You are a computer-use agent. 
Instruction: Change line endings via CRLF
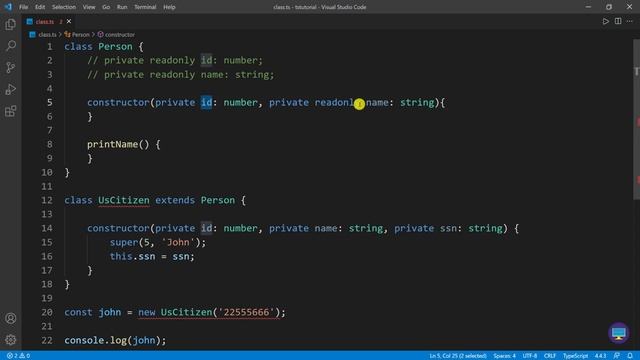[x=549, y=356]
